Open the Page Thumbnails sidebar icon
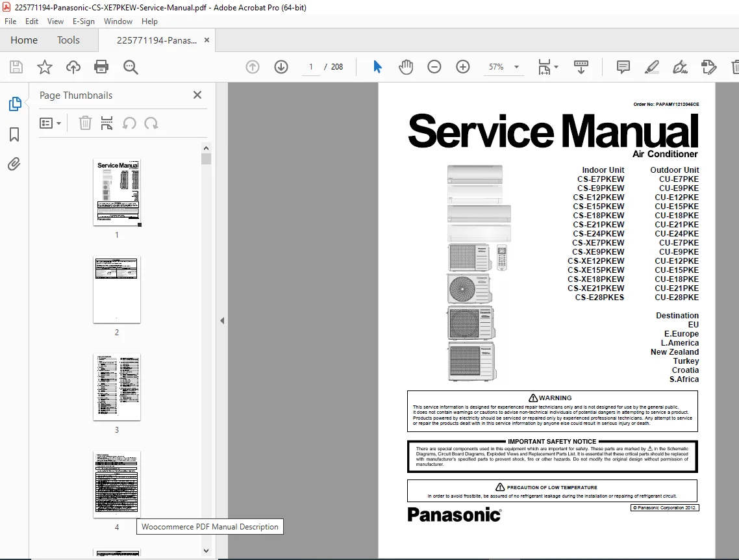Screen dimensions: 739x560 (14, 104)
